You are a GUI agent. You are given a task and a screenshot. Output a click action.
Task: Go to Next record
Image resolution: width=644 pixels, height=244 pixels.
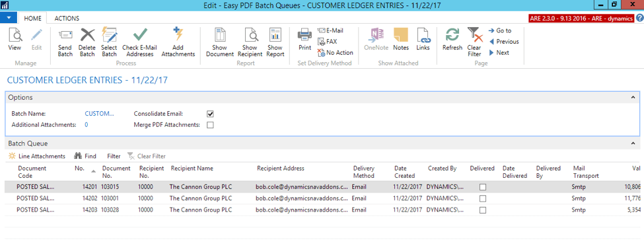pos(499,53)
